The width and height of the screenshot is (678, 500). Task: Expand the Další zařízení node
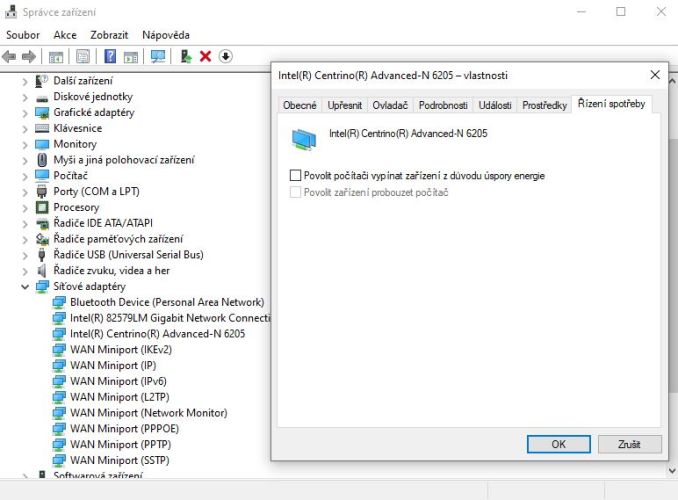point(25,81)
